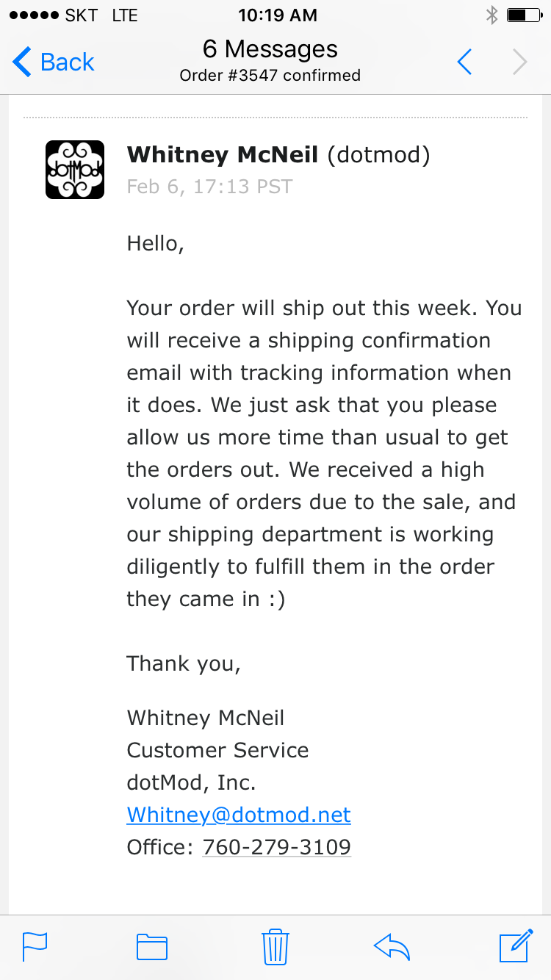Screen dimensions: 551x980
Task: Delete the email with the trash icon
Action: [275, 946]
